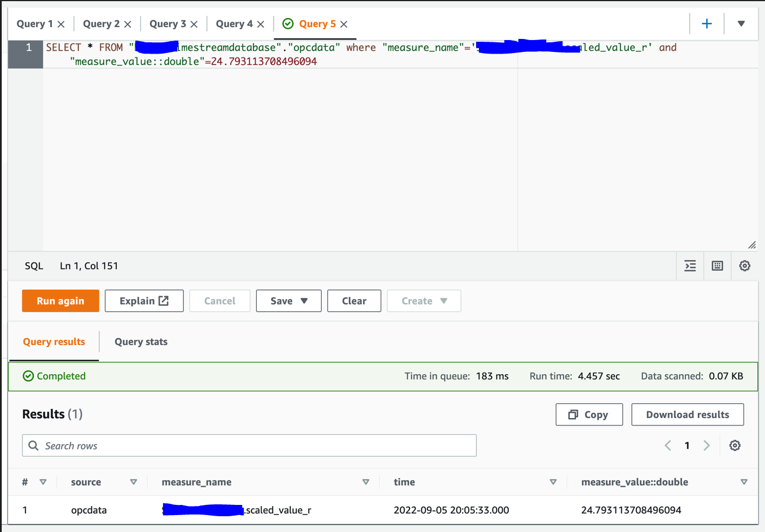Open the query editor settings gear
Screen dimensions: 765x532
coord(744,265)
